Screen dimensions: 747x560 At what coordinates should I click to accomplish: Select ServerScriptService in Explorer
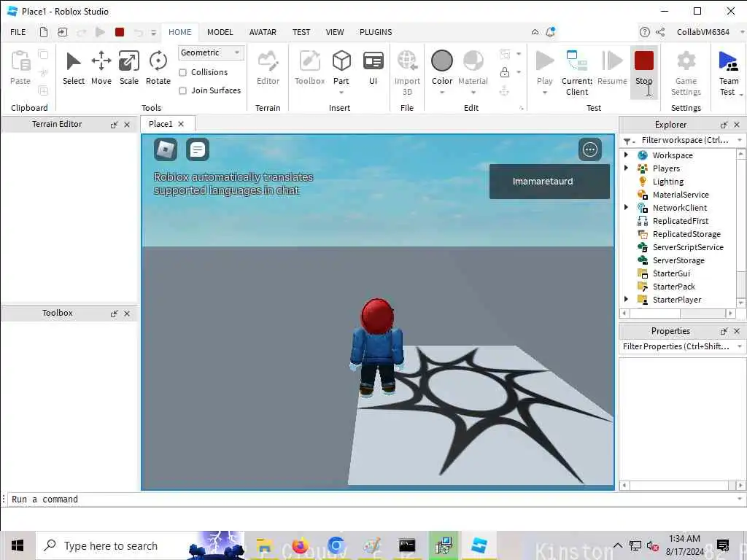point(687,247)
